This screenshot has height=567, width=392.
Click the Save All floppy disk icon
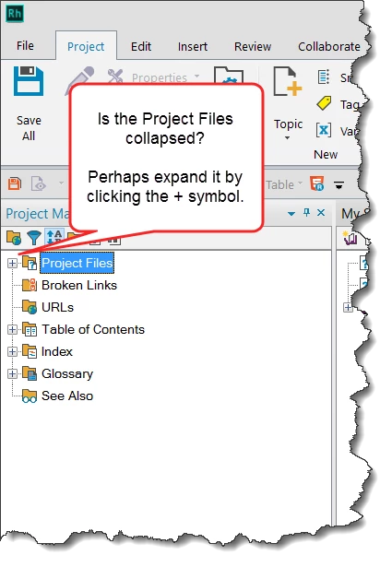(29, 81)
